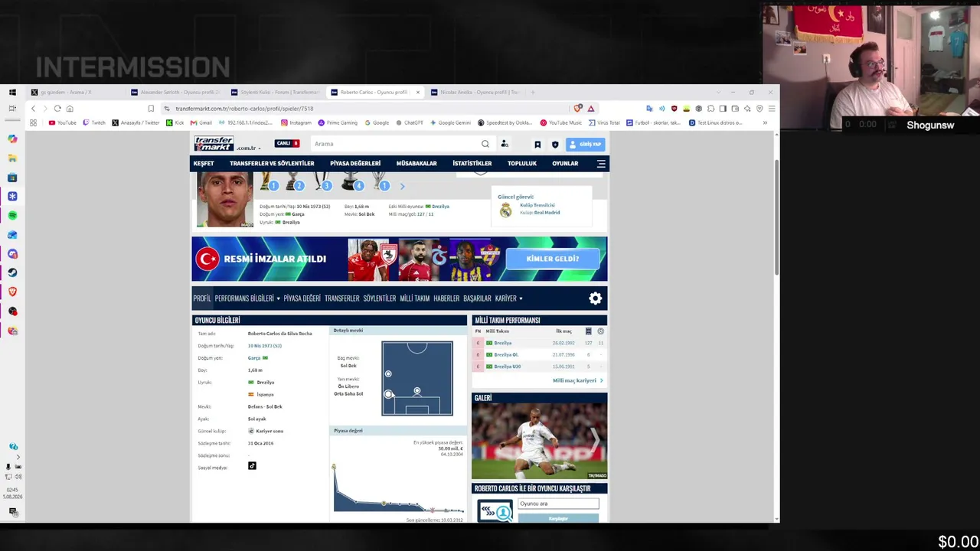The width and height of the screenshot is (980, 551).
Task: Open the Brave Shields icon in address bar
Action: click(x=578, y=109)
